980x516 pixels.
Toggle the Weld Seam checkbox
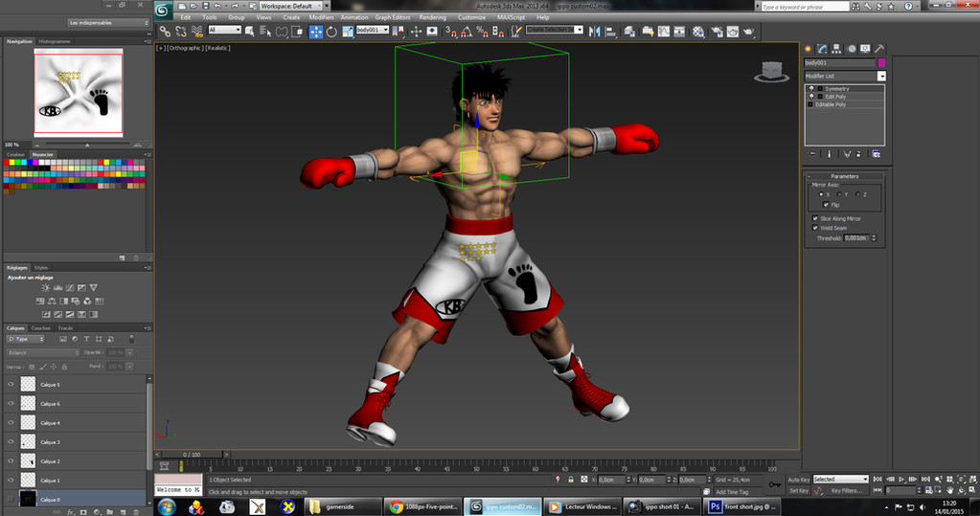[815, 228]
